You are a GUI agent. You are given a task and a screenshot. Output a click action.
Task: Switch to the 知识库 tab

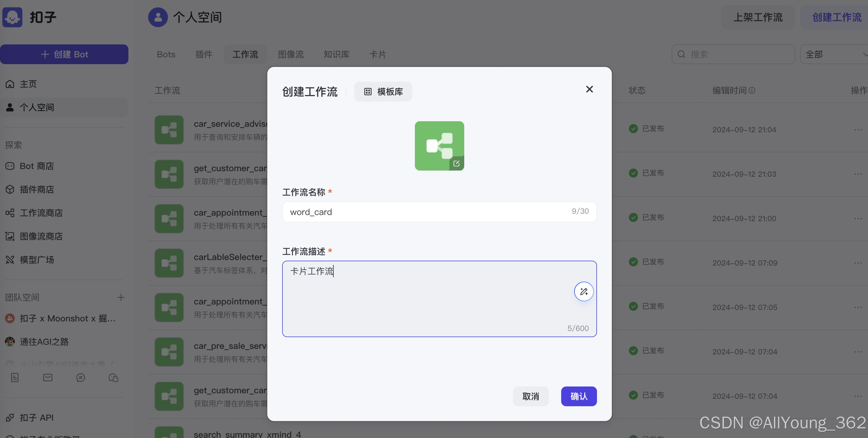(336, 54)
